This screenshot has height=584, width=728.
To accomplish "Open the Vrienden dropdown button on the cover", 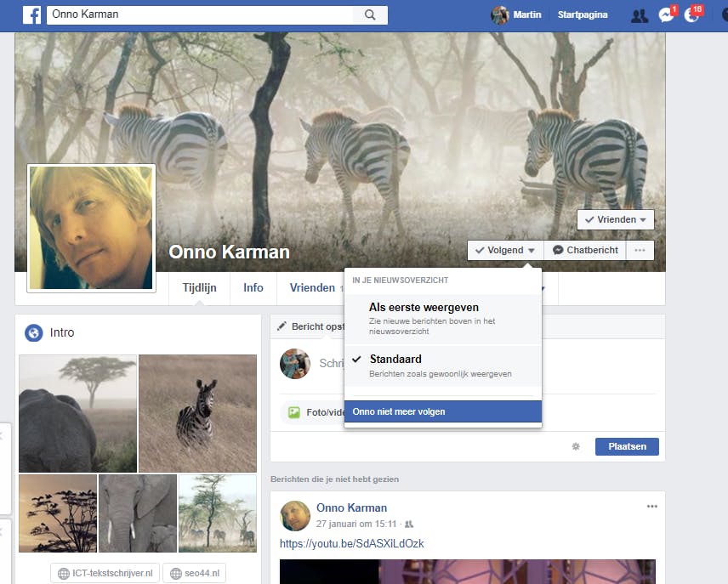I will click(615, 219).
